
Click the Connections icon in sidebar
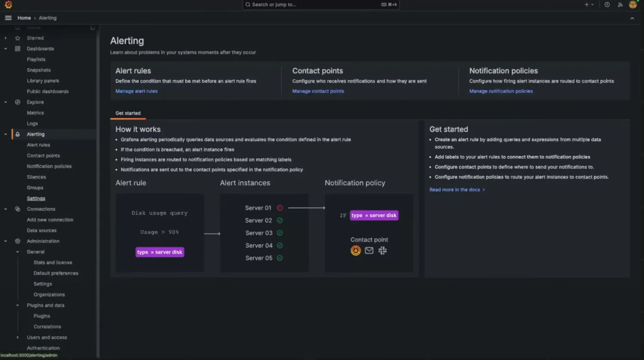click(18, 209)
